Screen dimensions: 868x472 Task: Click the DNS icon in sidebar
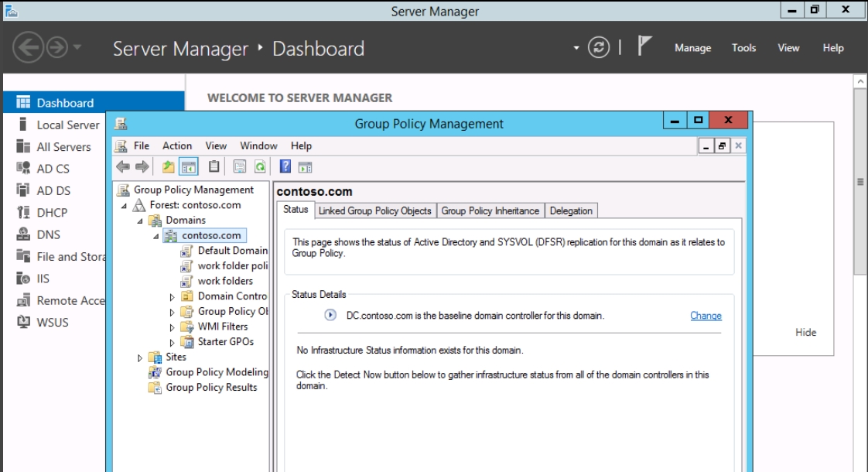click(x=23, y=234)
